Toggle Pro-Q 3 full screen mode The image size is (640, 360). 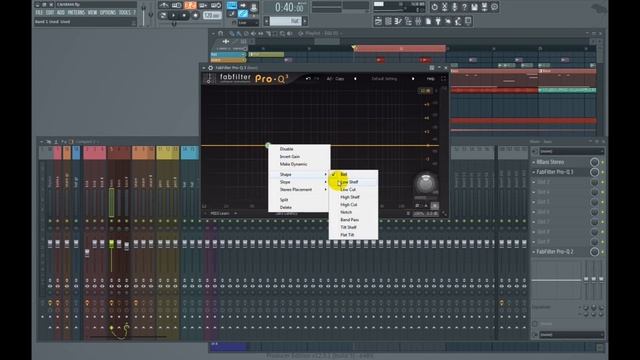(x=444, y=79)
